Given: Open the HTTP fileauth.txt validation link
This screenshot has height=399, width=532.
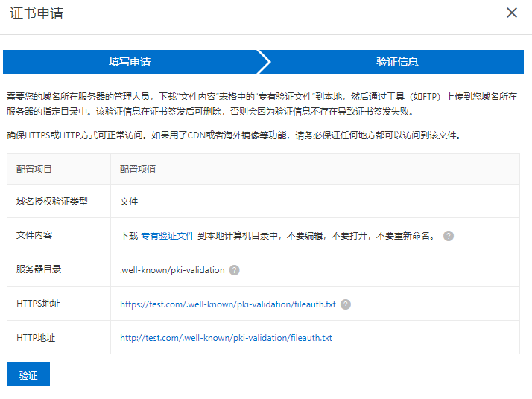Looking at the screenshot, I should [x=226, y=338].
